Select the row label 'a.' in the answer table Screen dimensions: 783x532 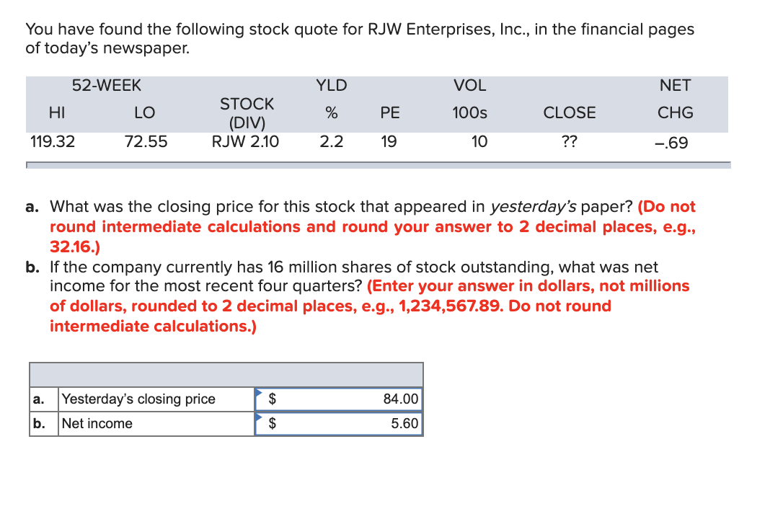pos(38,399)
